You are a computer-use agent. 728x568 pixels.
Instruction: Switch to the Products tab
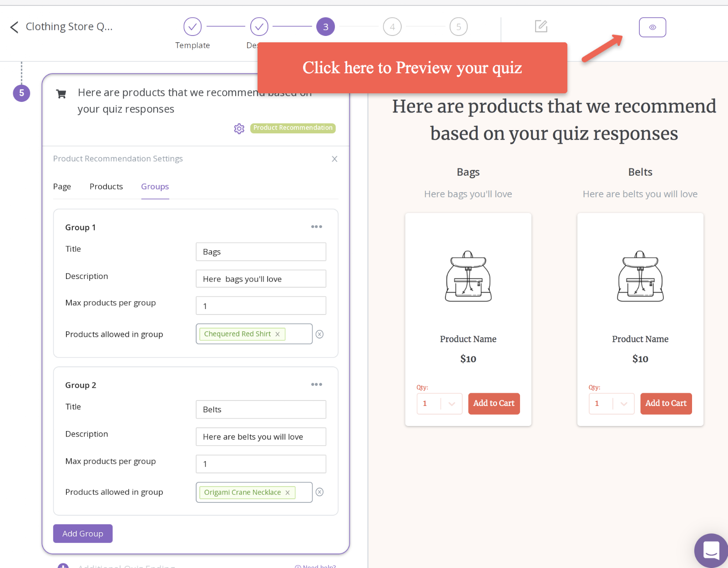106,187
